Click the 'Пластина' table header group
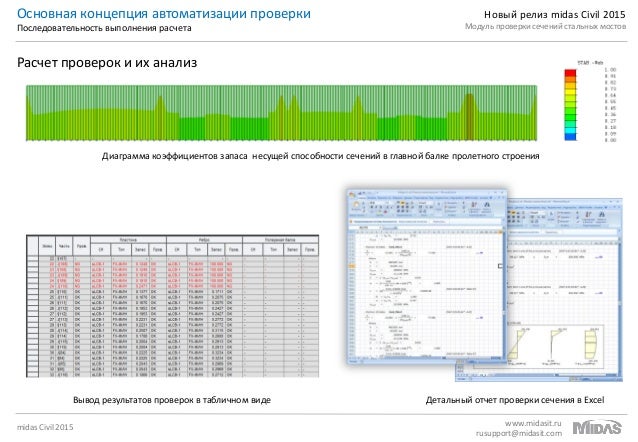The image size is (638, 442). pyautogui.click(x=128, y=240)
